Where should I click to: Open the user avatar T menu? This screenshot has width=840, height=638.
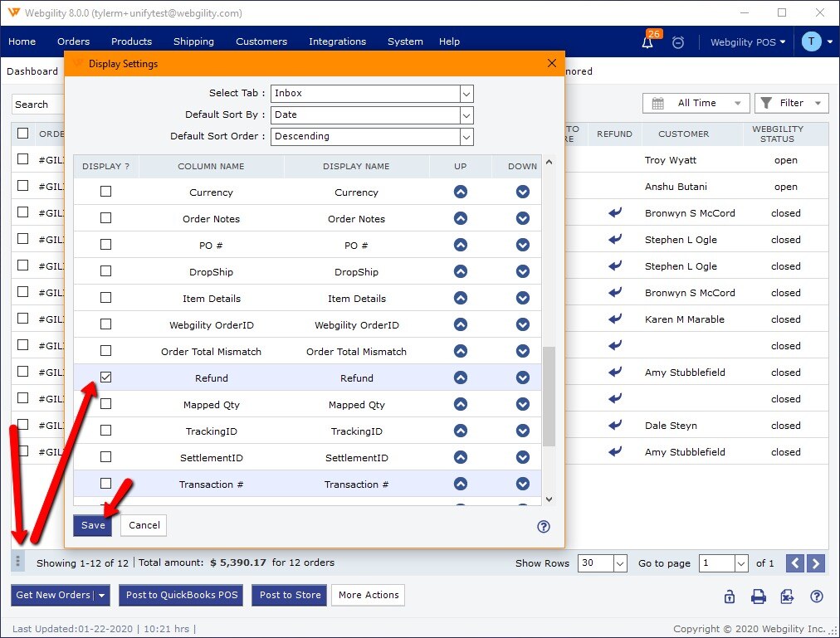811,41
